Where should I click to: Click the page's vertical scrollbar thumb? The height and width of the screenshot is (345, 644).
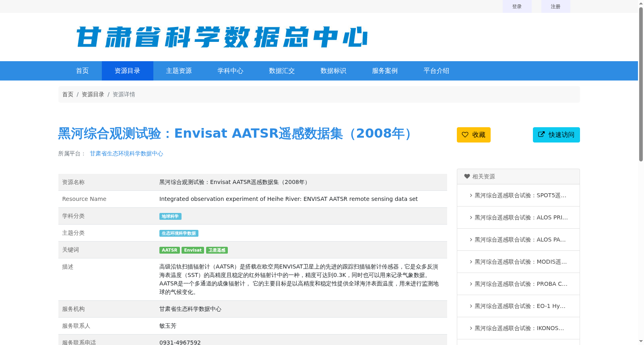pyautogui.click(x=641, y=85)
